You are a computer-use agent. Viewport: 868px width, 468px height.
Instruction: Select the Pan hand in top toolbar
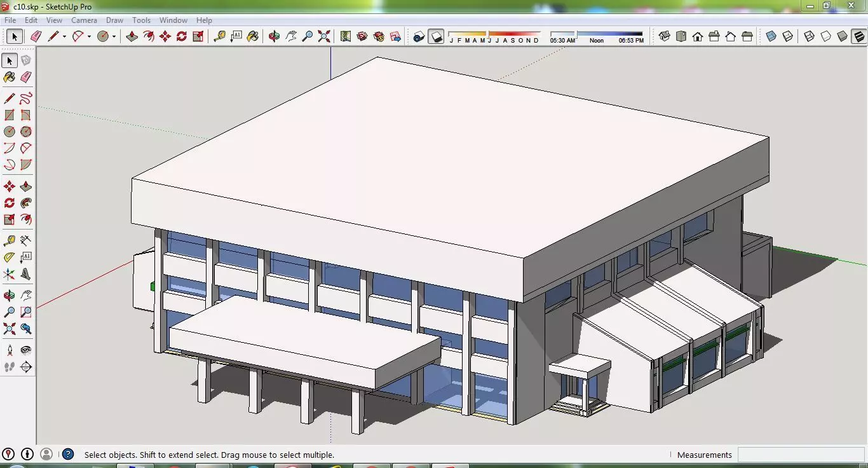click(291, 36)
